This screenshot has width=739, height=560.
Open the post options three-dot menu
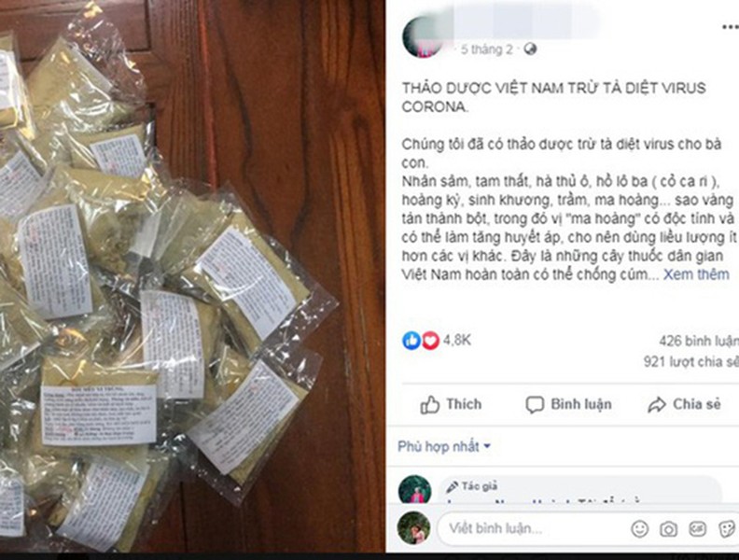[x=731, y=27]
